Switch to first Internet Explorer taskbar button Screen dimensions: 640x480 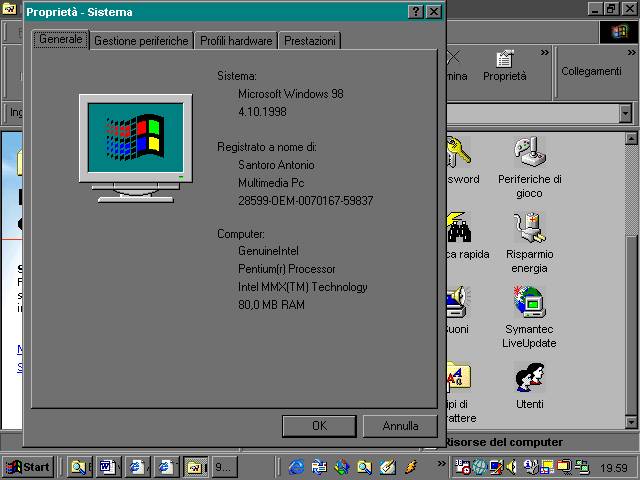coord(138,467)
